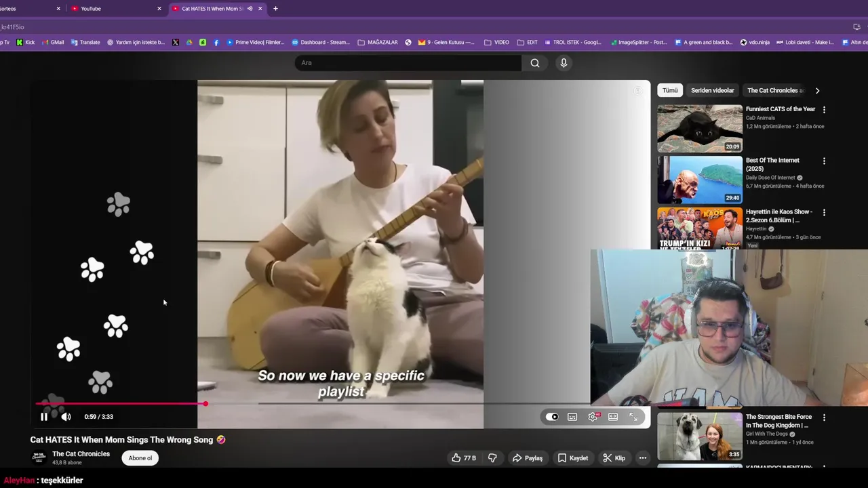
Task: Open the Best Of The Internet (2025) thumbnail
Action: pos(700,180)
